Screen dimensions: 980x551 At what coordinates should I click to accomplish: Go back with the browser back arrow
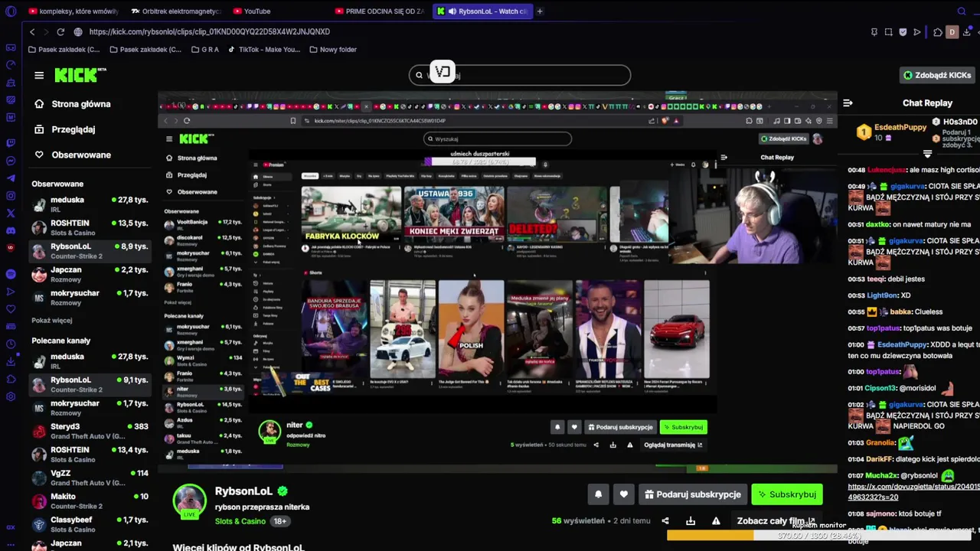(x=32, y=31)
